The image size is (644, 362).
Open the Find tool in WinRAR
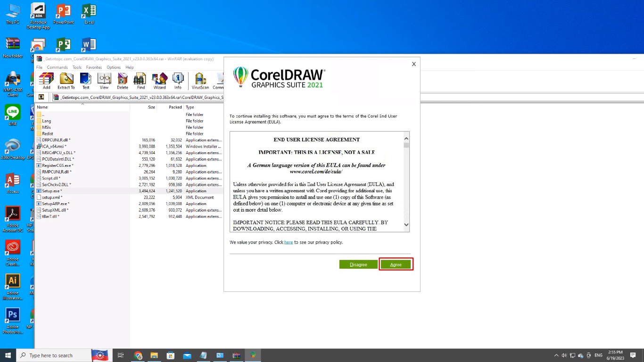click(x=141, y=81)
